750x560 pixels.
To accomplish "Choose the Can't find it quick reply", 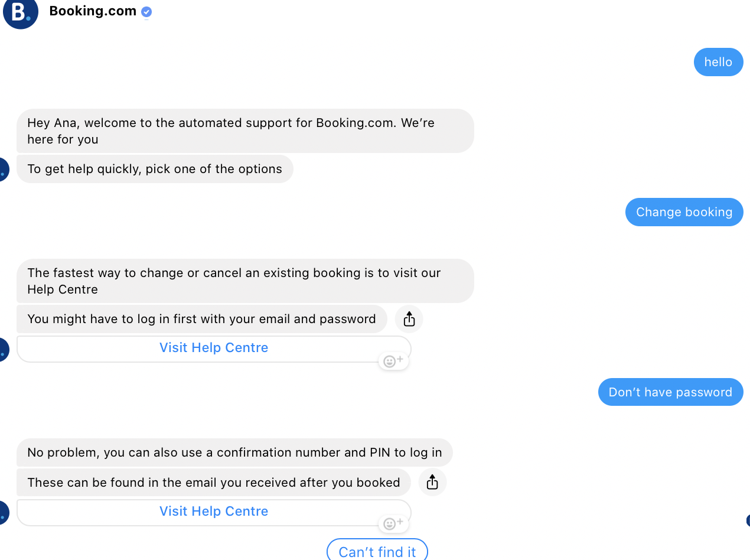I will (x=377, y=551).
